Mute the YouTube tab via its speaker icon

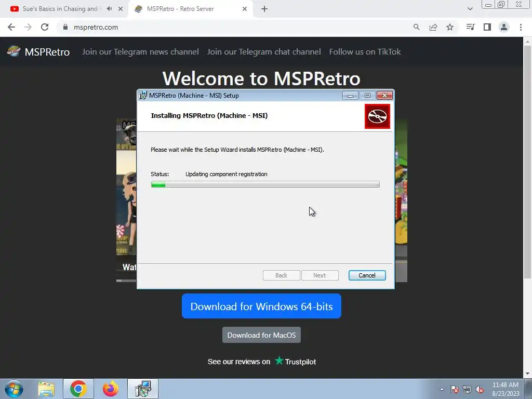point(109,9)
